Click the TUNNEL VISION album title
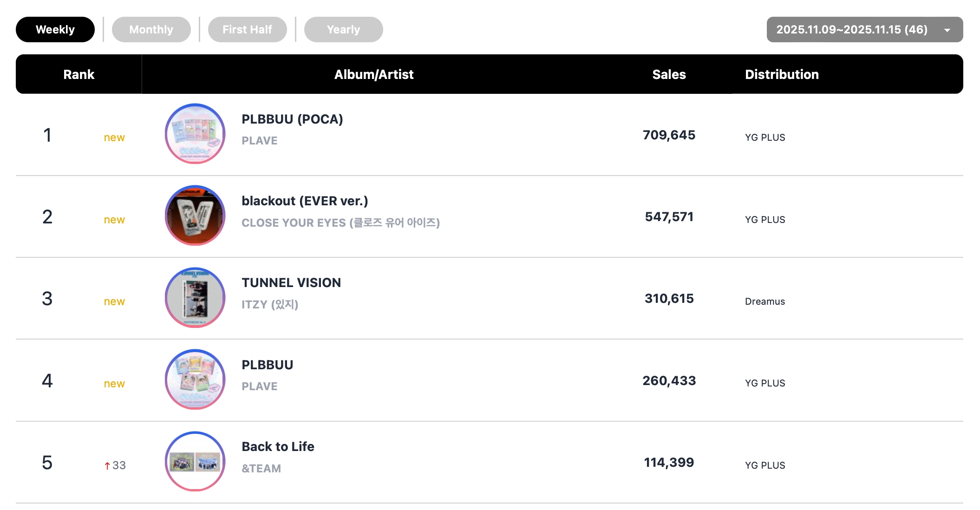The width and height of the screenshot is (980, 510). pos(291,283)
